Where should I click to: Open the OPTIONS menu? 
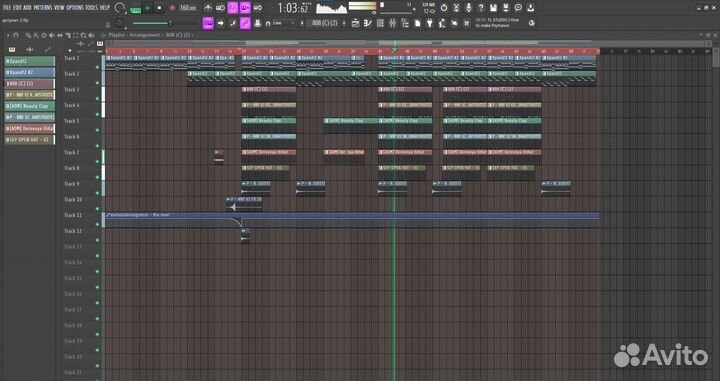[75, 8]
